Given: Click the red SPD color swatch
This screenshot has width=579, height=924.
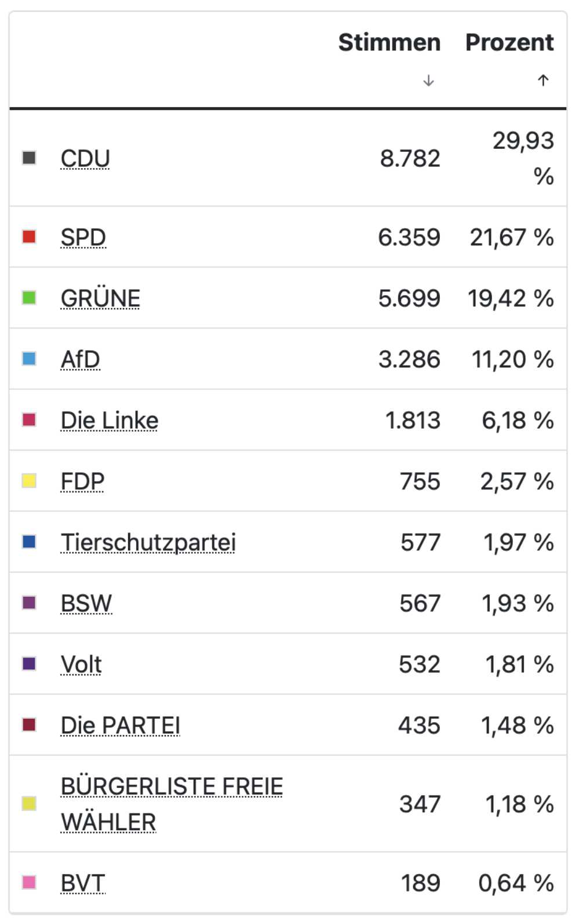Looking at the screenshot, I should tap(29, 236).
